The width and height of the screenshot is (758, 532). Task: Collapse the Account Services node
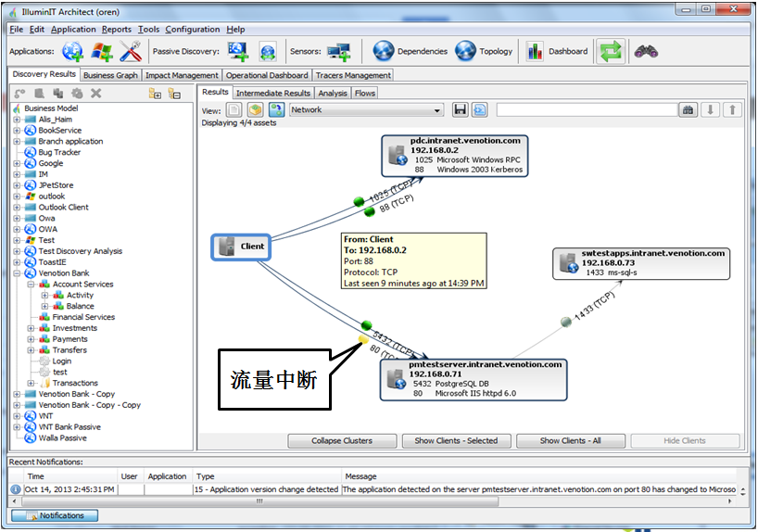click(32, 285)
